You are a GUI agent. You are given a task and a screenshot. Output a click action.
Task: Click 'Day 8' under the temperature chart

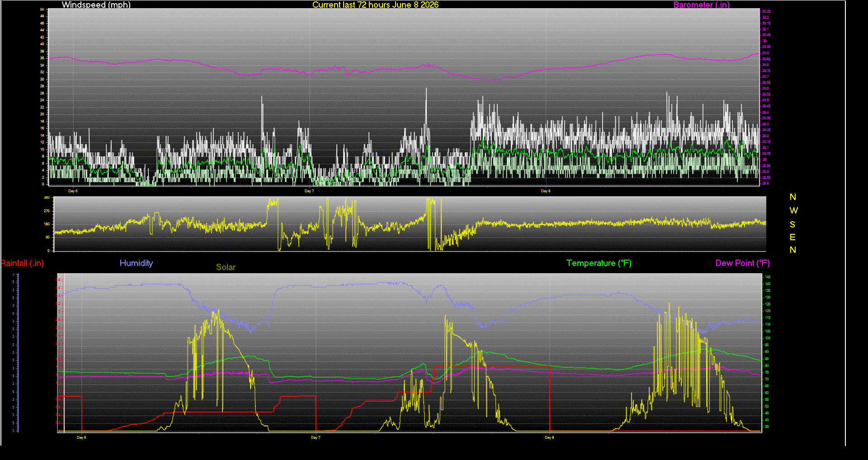point(549,437)
